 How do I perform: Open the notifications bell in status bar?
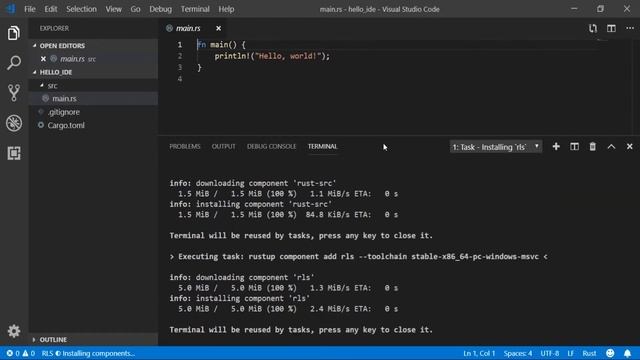(627, 353)
